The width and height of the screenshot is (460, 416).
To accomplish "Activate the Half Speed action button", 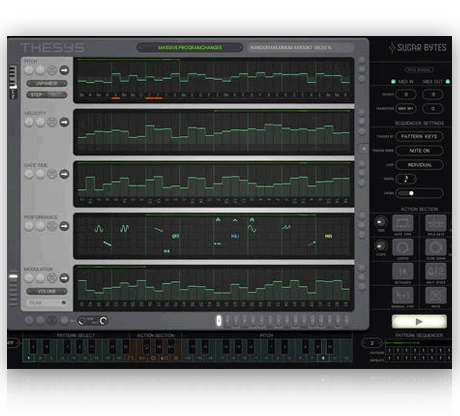I will click(x=436, y=271).
